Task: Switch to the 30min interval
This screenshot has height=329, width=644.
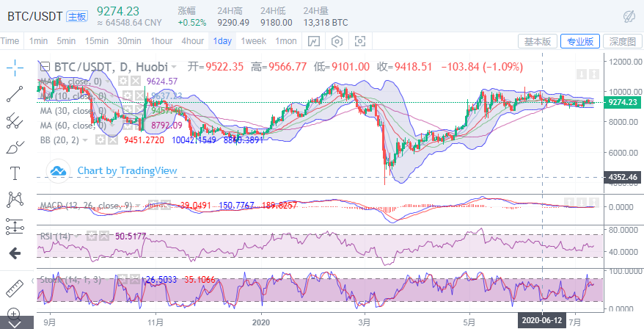Action: (x=129, y=41)
